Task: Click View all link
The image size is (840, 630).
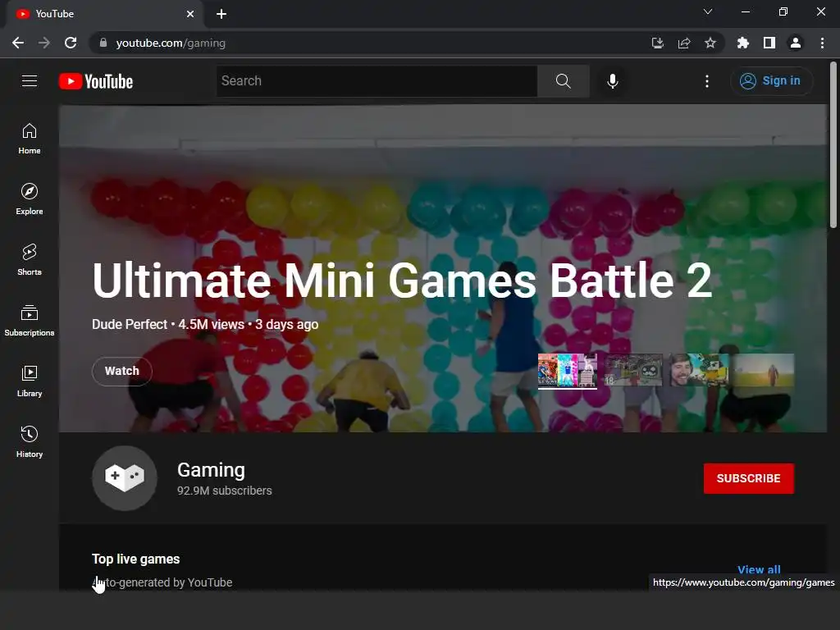Action: pos(759,569)
